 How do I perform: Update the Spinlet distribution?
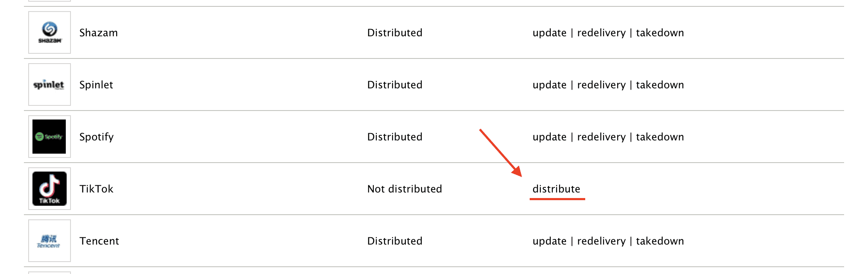(549, 85)
